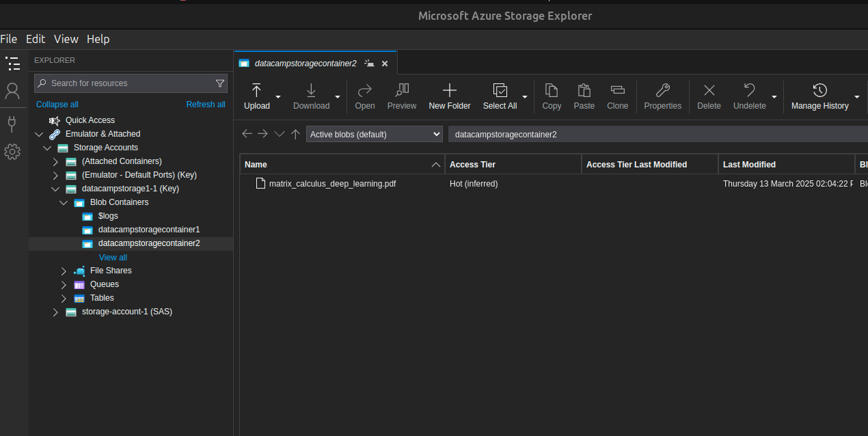Open the File menu
Screen dimensions: 868x436
tap(9, 39)
